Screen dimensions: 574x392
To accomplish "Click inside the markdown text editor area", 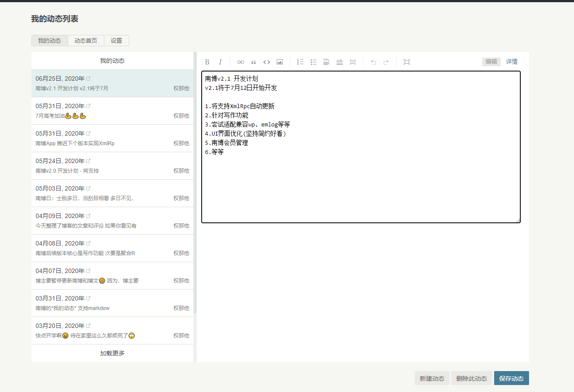I will (361, 147).
